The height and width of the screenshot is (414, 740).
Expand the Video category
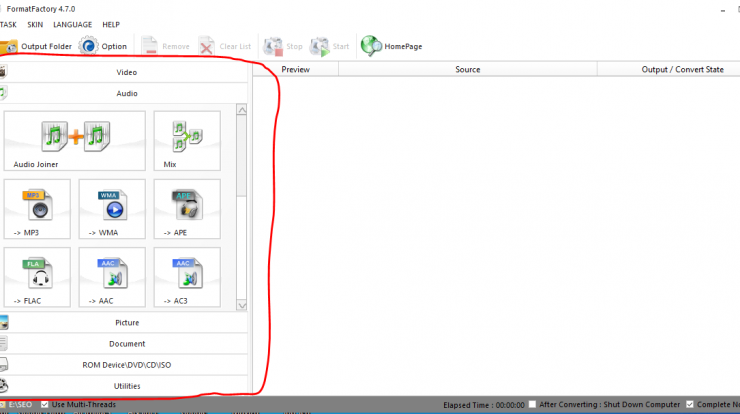click(124, 72)
